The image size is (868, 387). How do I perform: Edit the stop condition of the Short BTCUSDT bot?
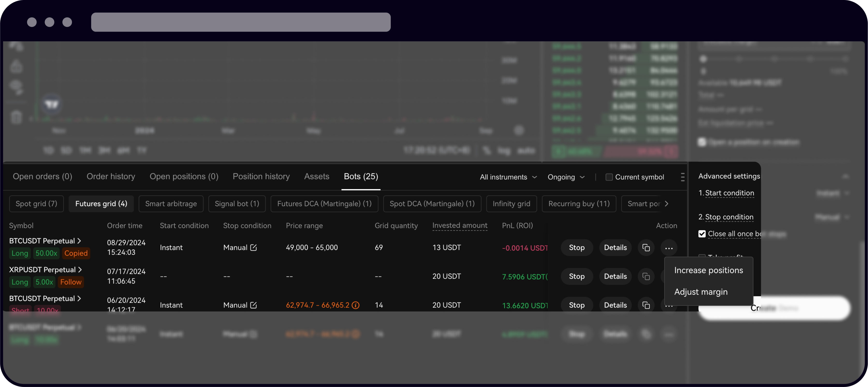coord(253,305)
